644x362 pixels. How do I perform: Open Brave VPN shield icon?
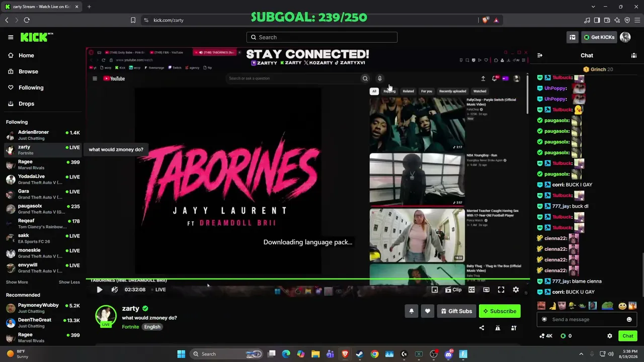point(627,20)
